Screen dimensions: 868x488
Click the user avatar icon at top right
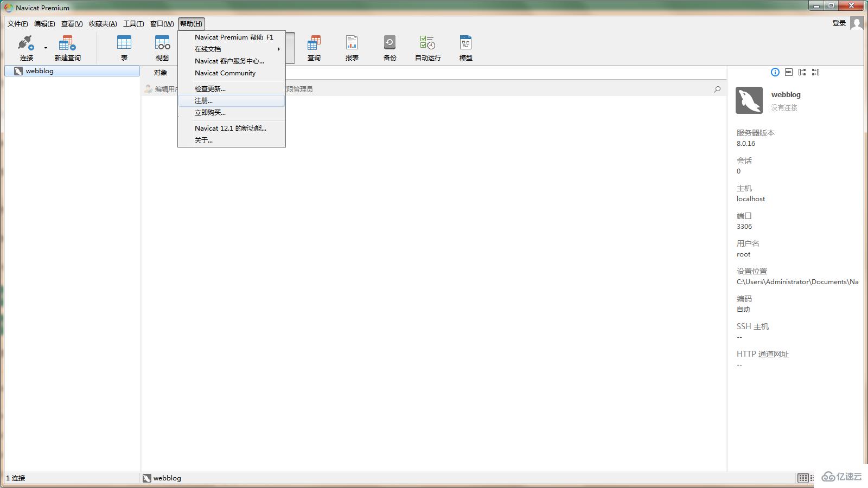click(857, 23)
